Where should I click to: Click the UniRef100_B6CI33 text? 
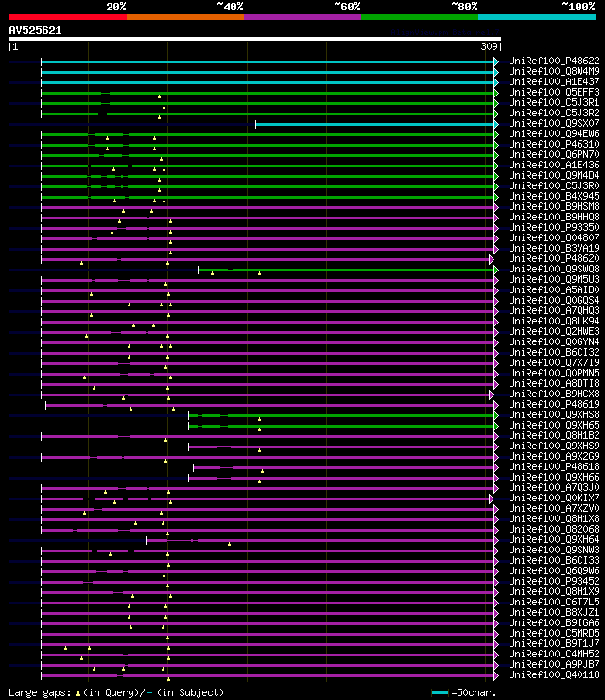(x=554, y=561)
